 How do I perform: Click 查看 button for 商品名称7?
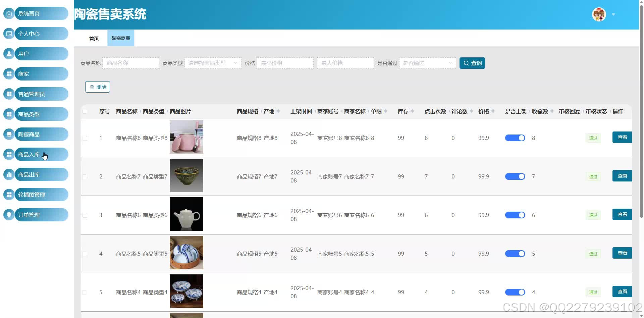(622, 176)
